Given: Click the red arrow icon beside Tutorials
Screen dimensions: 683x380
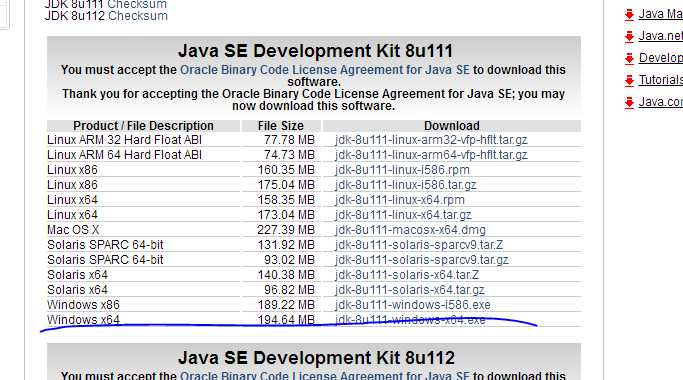Looking at the screenshot, I should pos(629,81).
